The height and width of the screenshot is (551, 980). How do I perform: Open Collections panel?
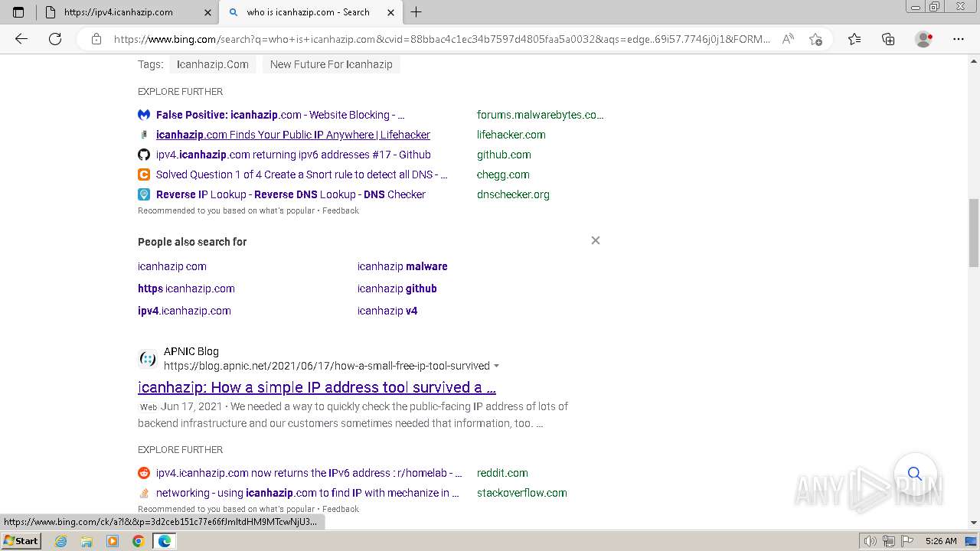click(888, 39)
